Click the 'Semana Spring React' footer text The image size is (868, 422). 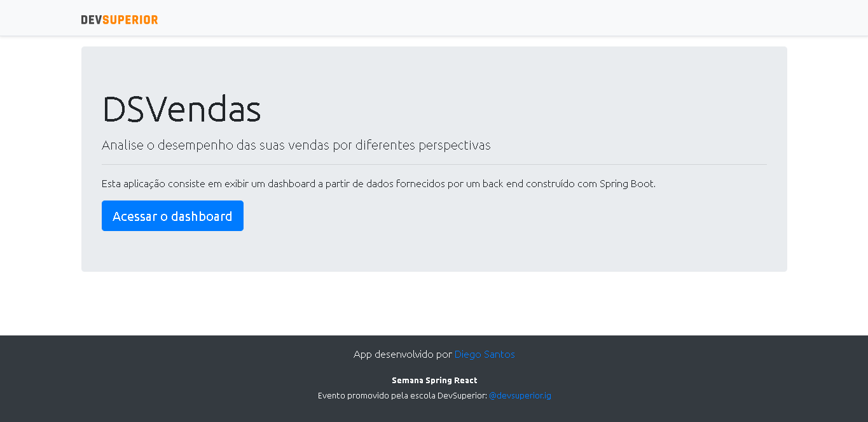(x=434, y=381)
